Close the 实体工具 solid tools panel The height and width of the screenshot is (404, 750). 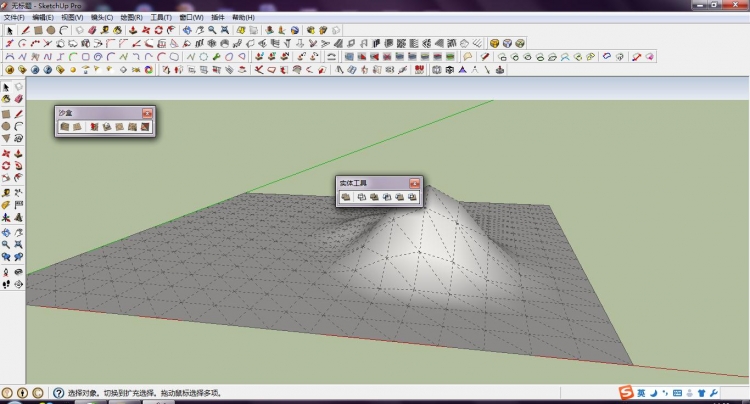[414, 183]
